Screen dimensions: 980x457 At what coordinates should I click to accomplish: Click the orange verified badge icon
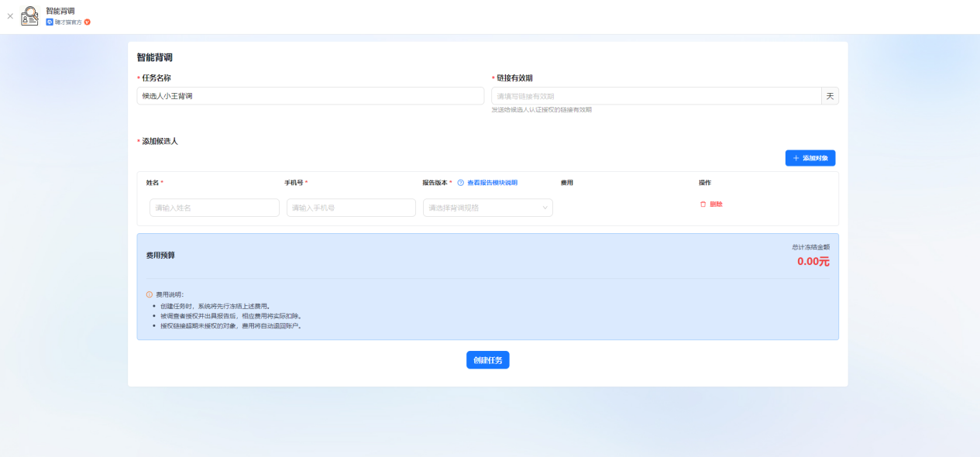point(88,22)
